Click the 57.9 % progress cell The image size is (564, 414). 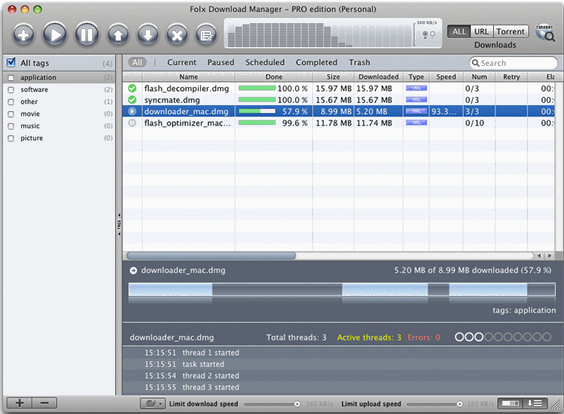[274, 111]
